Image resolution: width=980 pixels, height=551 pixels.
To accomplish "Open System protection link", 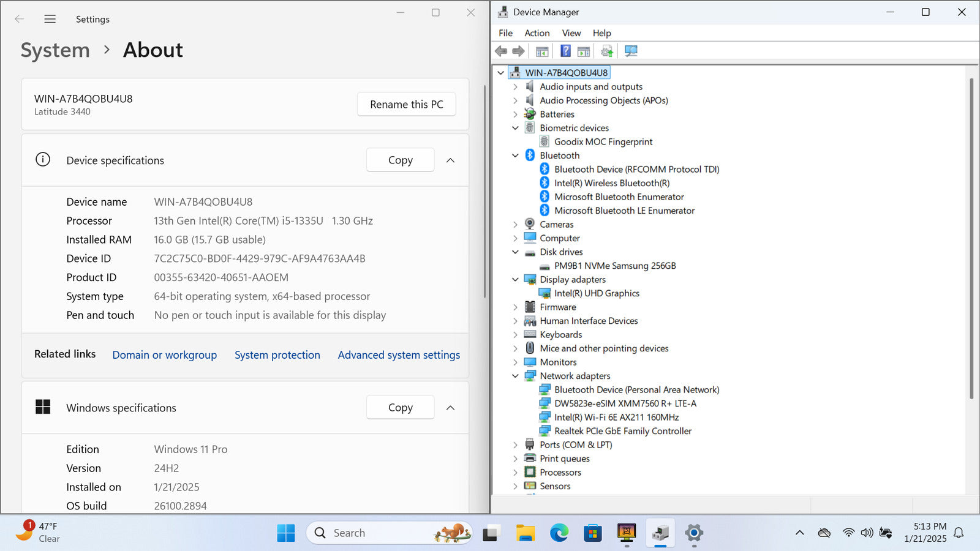I will tap(277, 355).
